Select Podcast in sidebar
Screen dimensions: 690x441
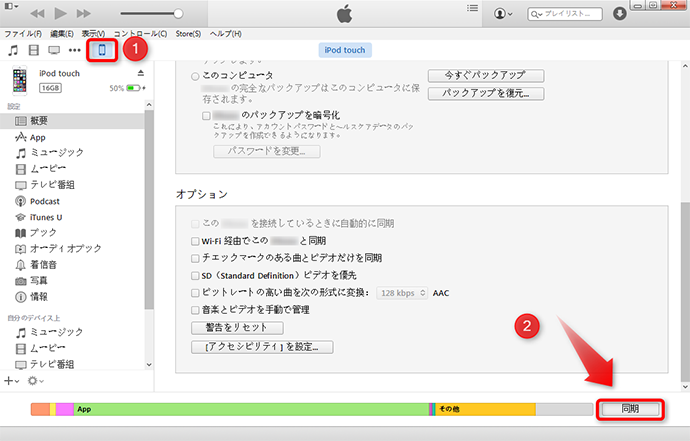72,201
